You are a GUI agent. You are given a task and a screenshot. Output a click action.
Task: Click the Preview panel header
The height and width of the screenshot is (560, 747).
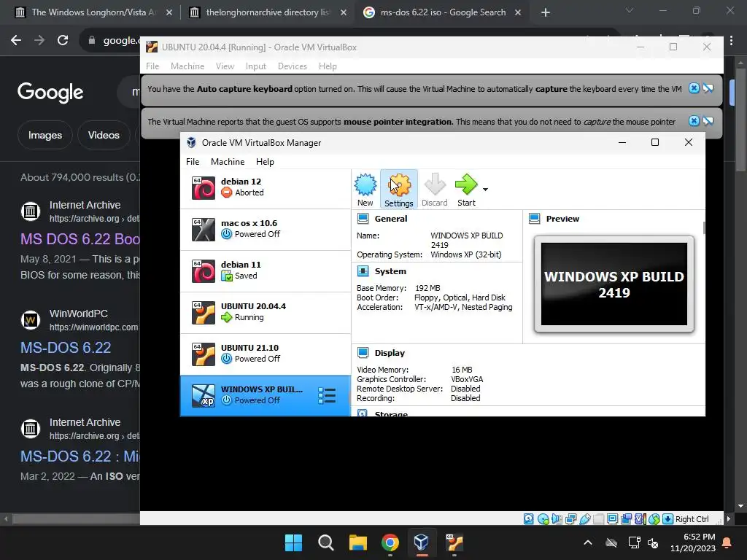coord(562,219)
